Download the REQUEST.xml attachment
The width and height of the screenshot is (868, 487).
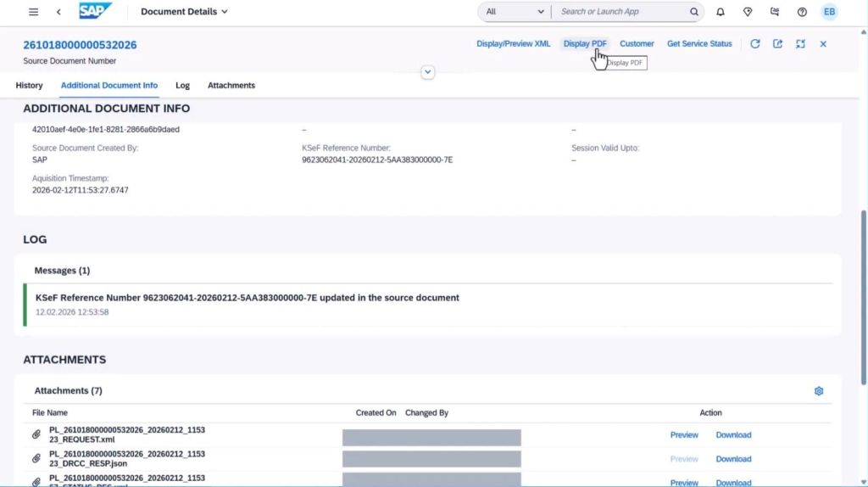[733, 435]
